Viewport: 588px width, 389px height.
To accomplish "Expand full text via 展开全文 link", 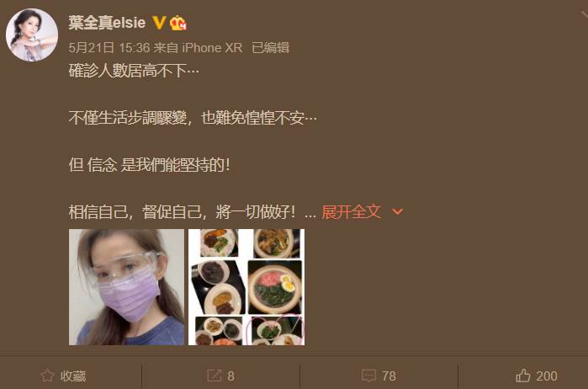I will click(352, 212).
